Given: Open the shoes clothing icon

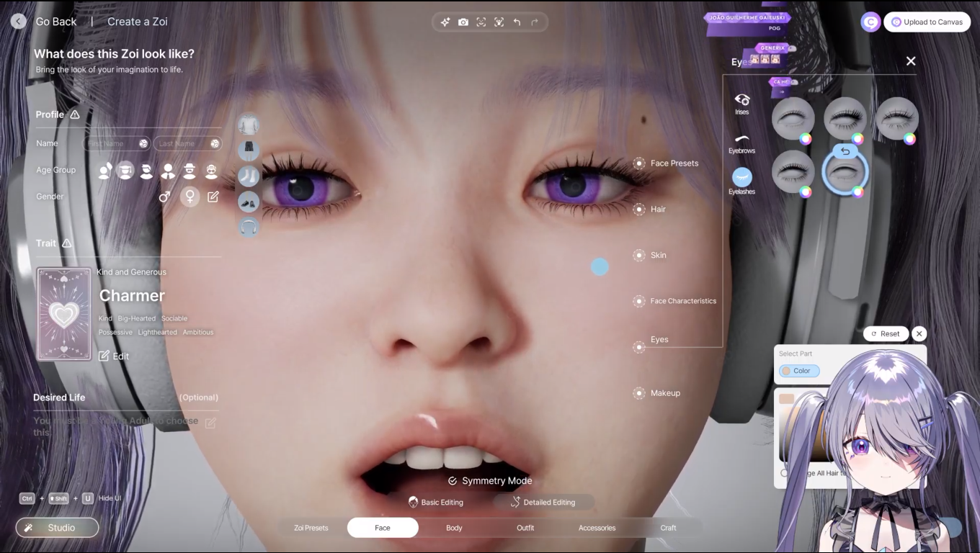Looking at the screenshot, I should click(249, 202).
